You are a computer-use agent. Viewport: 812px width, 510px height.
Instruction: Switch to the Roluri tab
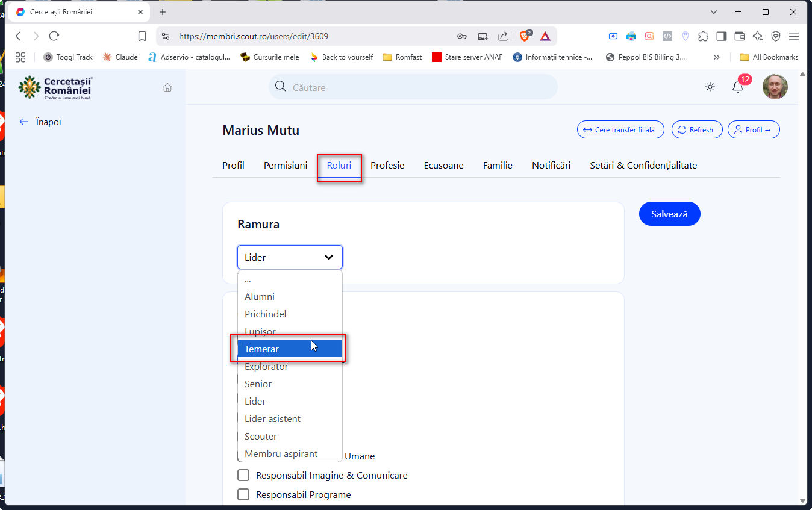(x=339, y=165)
